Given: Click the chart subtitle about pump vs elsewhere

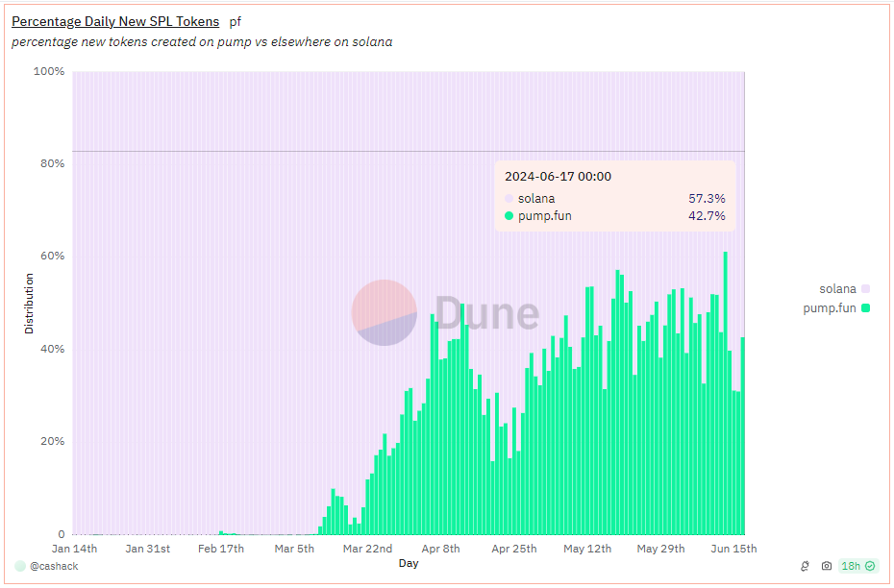Looking at the screenshot, I should pyautogui.click(x=202, y=42).
